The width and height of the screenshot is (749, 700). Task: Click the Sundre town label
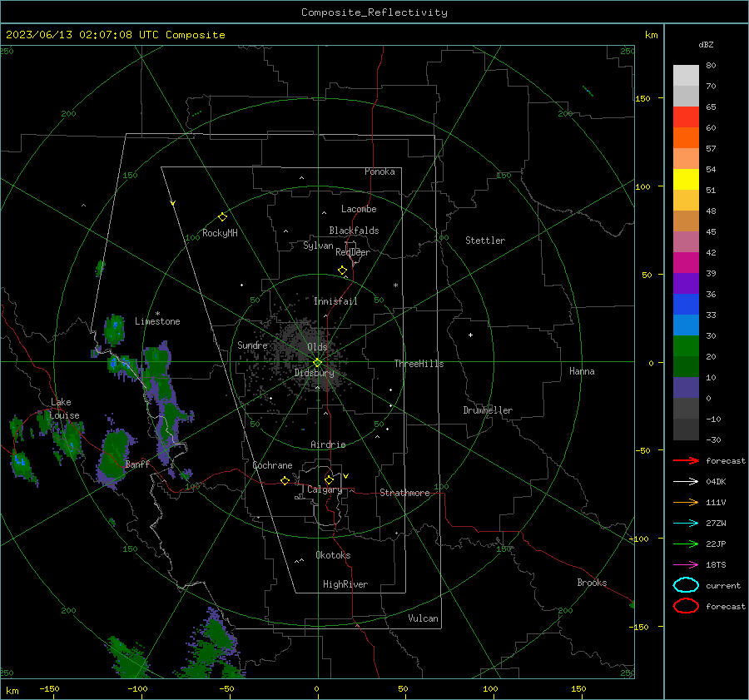click(x=252, y=345)
